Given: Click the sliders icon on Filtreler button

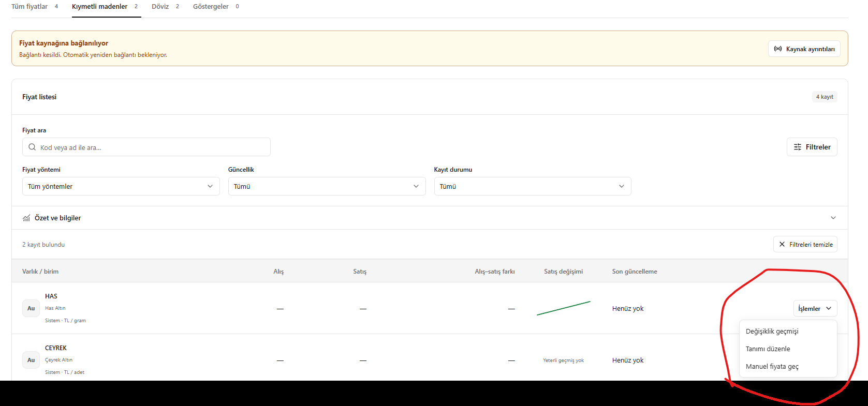Looking at the screenshot, I should tap(798, 147).
